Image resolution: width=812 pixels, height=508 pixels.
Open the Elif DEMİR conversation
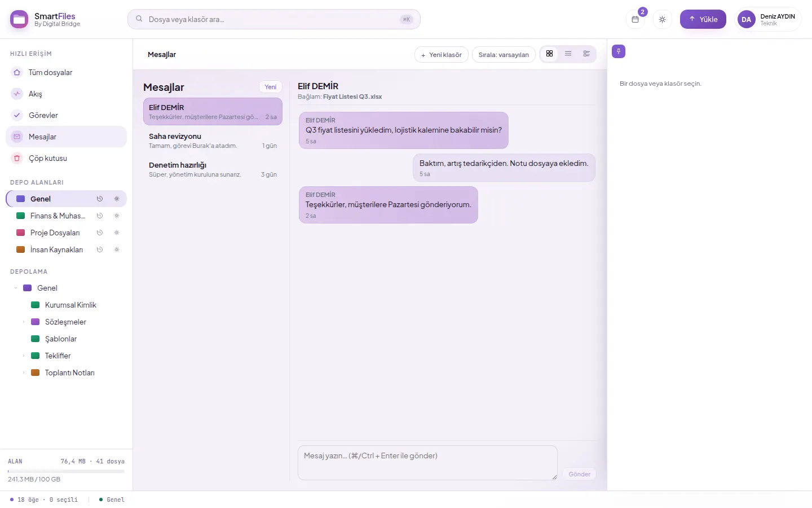(x=213, y=111)
